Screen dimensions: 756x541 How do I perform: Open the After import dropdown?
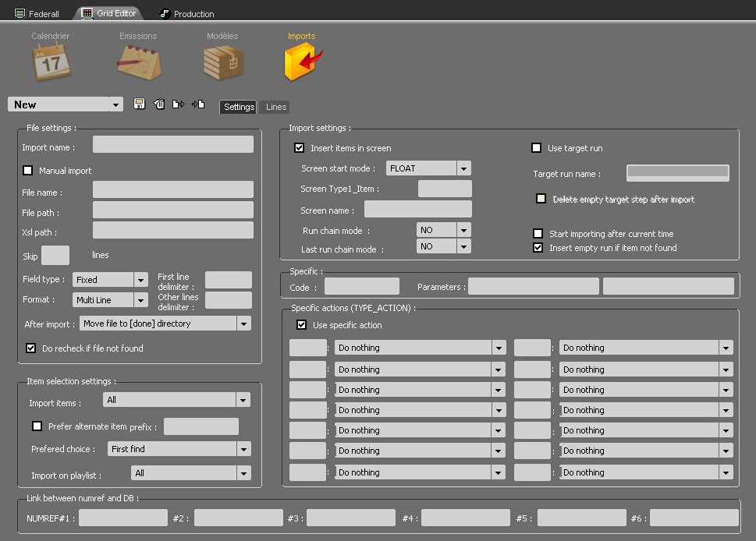pos(243,324)
